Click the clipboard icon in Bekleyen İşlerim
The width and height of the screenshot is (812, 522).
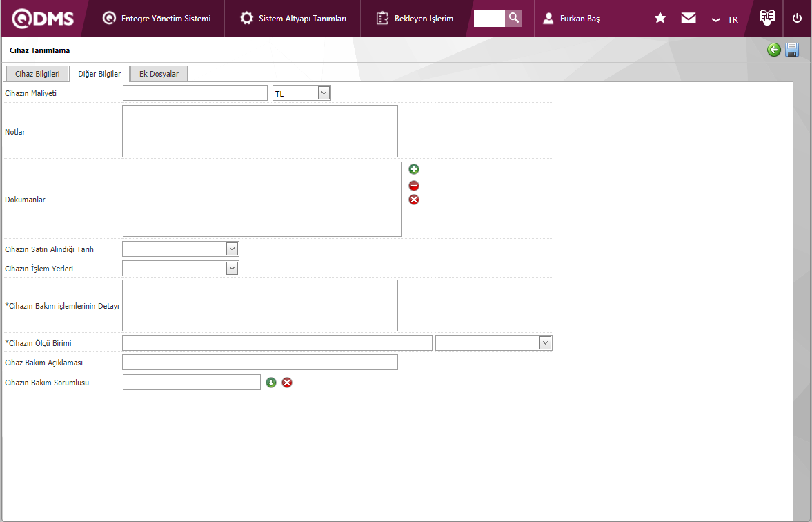(x=382, y=18)
